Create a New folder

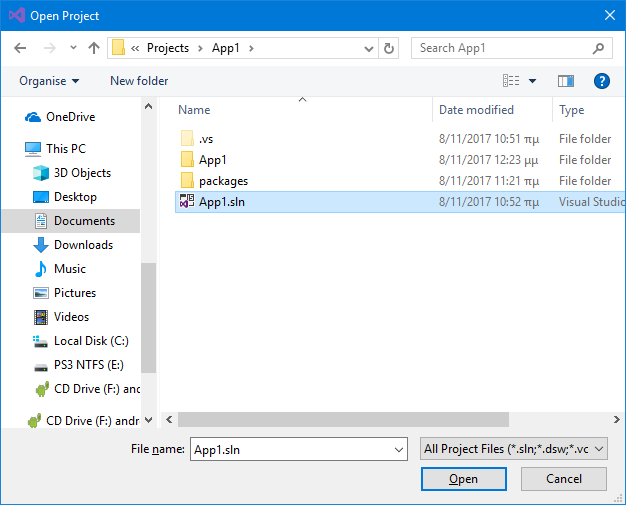tap(139, 81)
